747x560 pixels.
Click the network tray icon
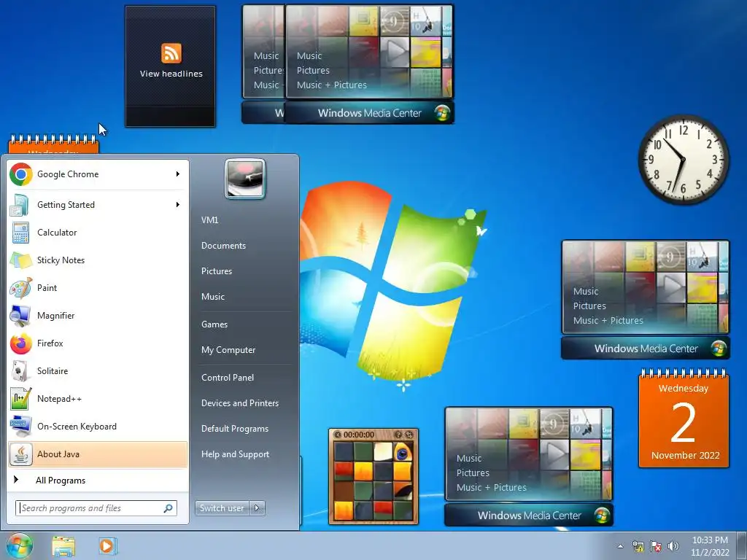tap(638, 546)
